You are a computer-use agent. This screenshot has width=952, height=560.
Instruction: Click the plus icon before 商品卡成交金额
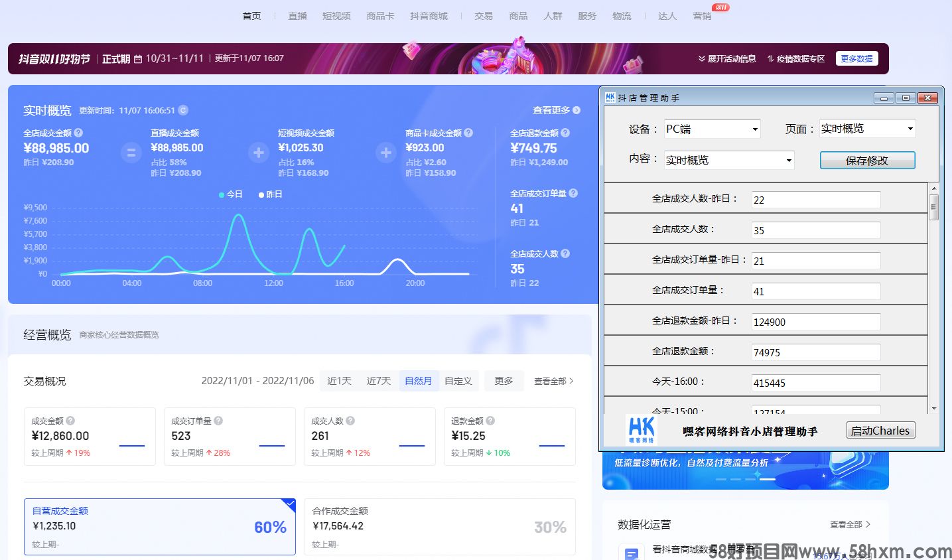click(386, 153)
